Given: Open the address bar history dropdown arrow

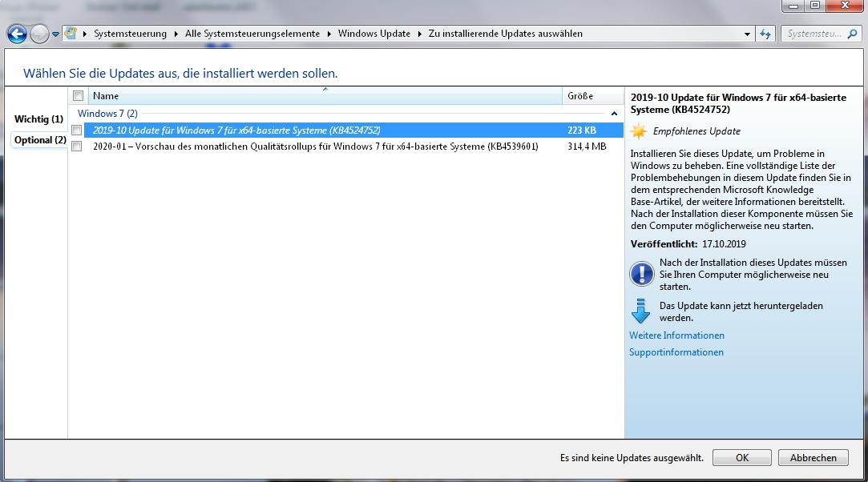Looking at the screenshot, I should [747, 34].
